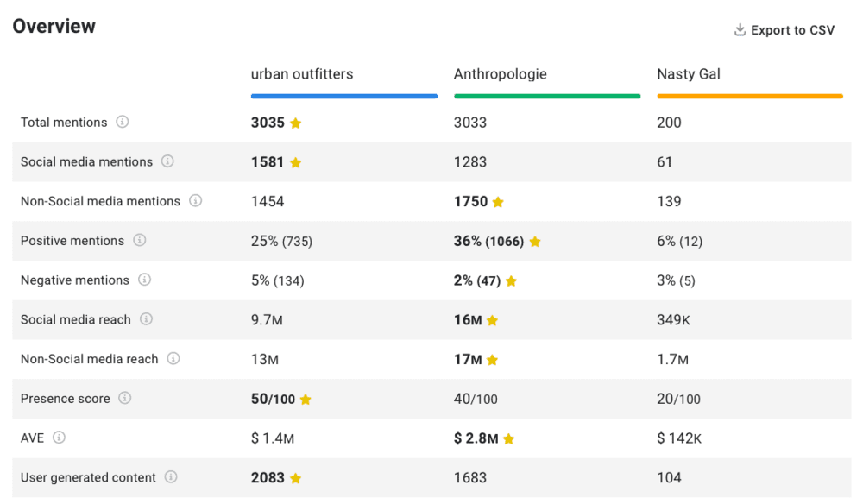The width and height of the screenshot is (863, 504).
Task: Open info icon next to Negative mentions
Action: coord(144,280)
